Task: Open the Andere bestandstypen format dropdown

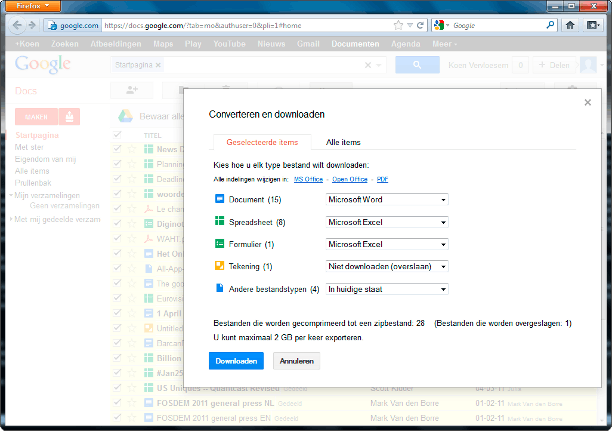Action: [x=387, y=289]
